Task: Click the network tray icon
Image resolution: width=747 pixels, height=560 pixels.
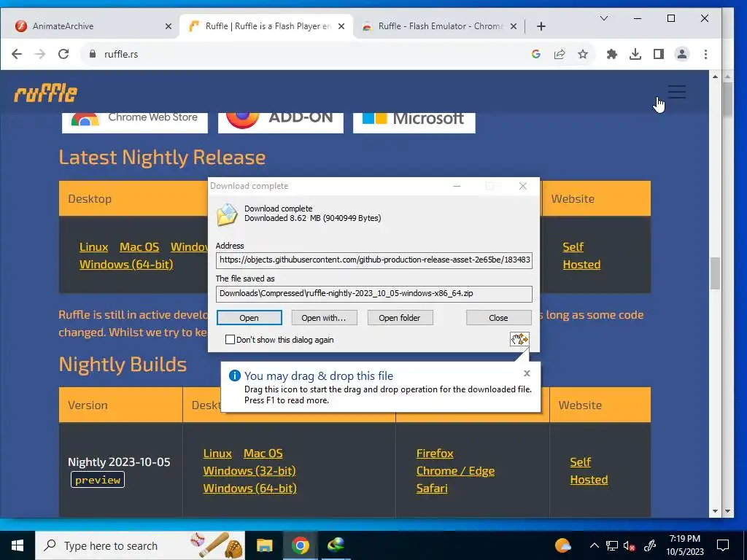Action: (612, 545)
